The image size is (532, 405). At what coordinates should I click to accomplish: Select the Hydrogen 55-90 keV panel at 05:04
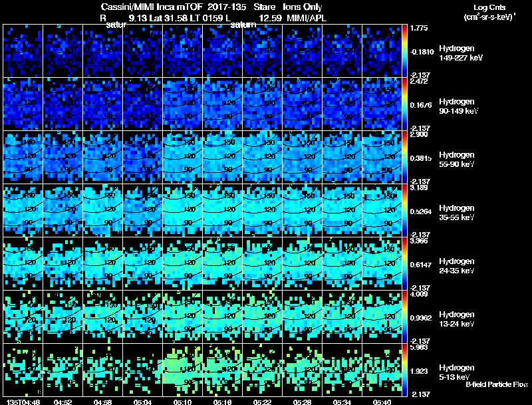143,158
